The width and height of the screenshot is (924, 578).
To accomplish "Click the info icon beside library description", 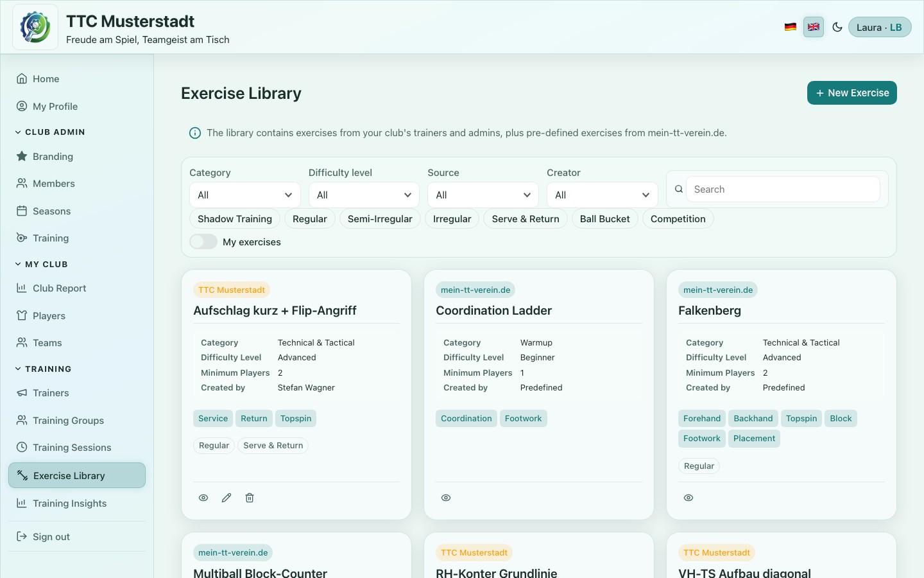I will click(195, 133).
